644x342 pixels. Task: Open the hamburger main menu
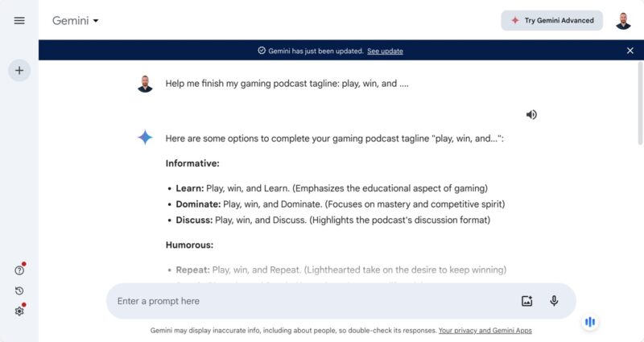point(19,21)
